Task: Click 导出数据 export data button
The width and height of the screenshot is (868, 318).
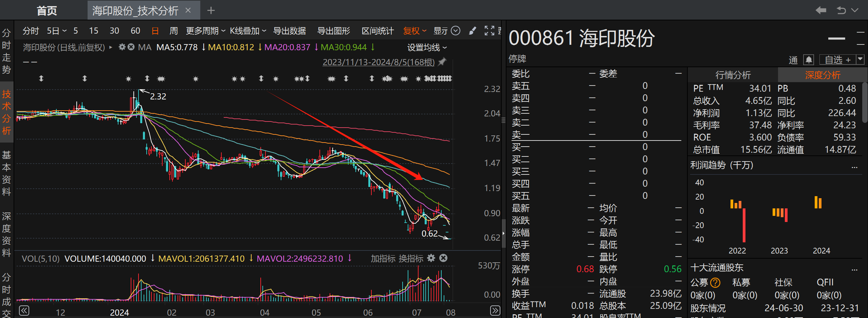Action: click(290, 31)
